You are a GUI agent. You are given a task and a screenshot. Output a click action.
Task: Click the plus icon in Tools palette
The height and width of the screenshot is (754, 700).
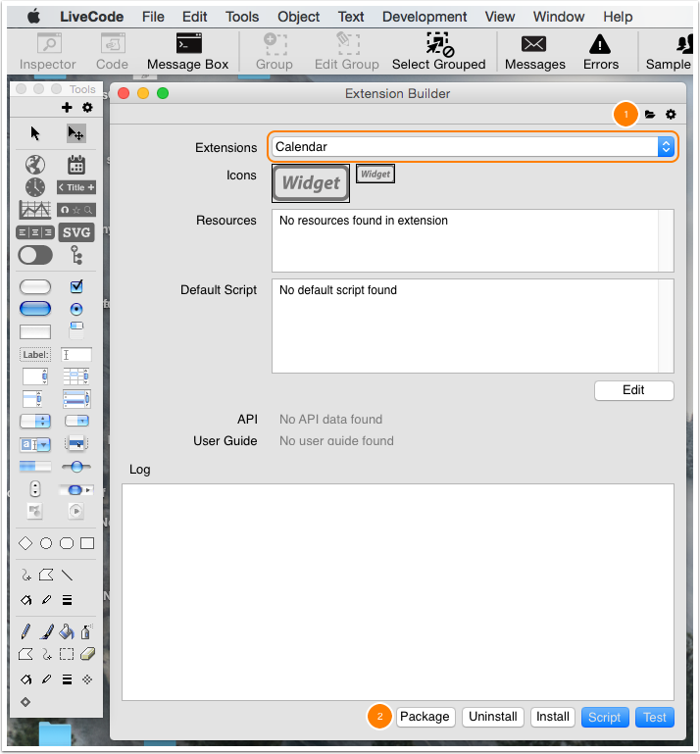(67, 107)
